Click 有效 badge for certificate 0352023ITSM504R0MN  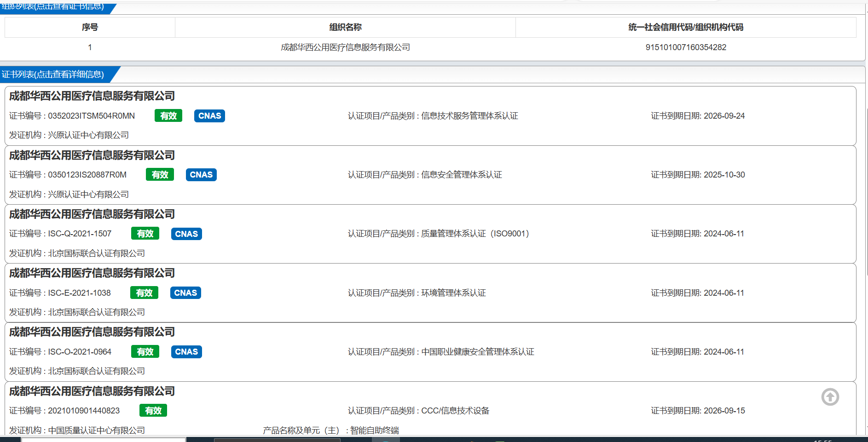pyautogui.click(x=168, y=116)
